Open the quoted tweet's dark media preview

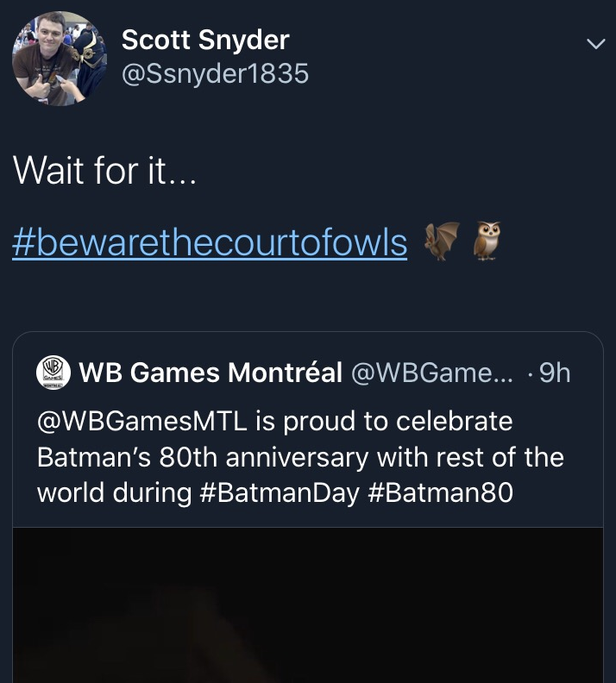tap(308, 604)
